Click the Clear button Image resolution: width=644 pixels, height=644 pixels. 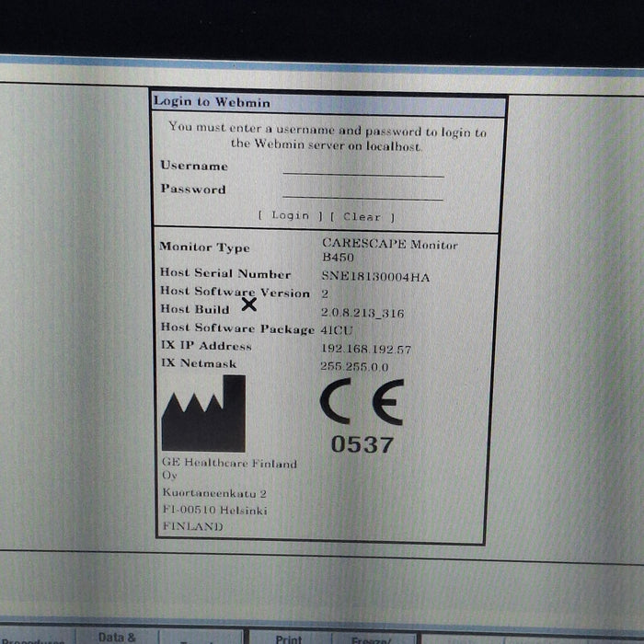362,217
